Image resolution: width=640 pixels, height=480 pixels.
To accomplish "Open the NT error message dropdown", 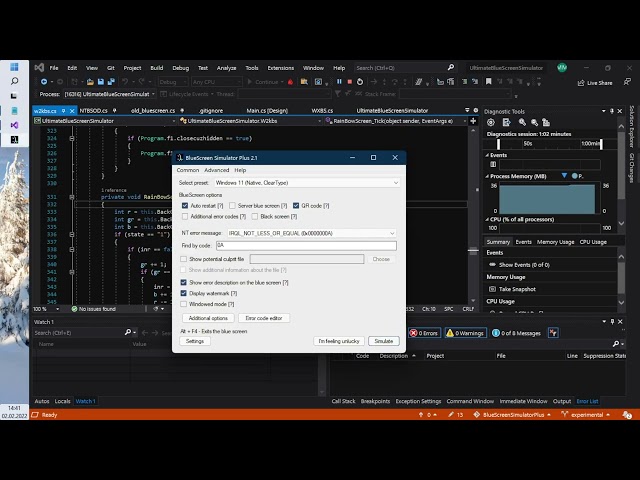I will click(311, 233).
